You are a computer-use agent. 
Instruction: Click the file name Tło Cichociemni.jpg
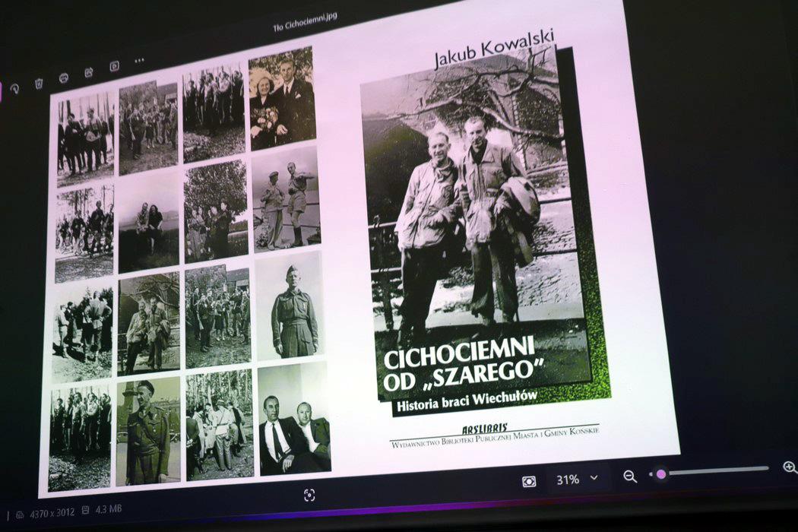[x=304, y=22]
